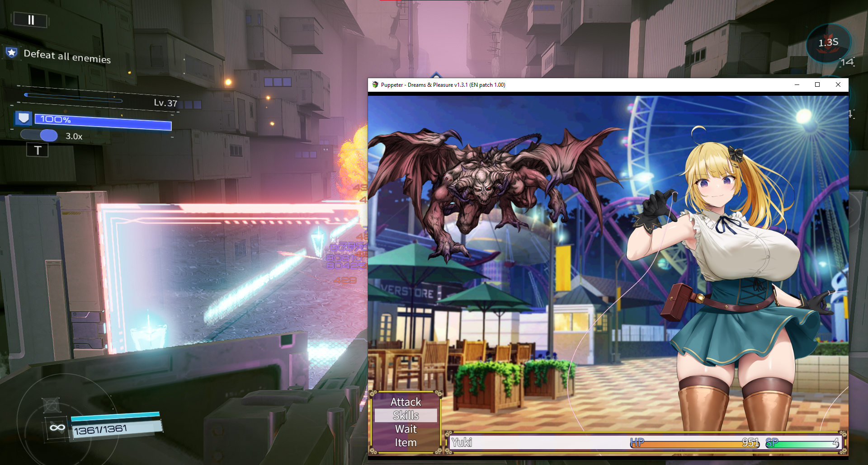868x465 pixels.
Task: Choose Item in the battle menu
Action: (x=406, y=442)
